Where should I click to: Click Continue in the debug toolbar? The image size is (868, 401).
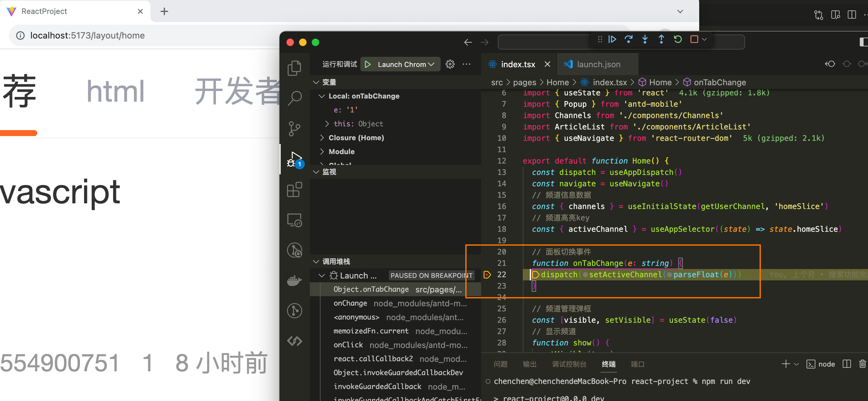pyautogui.click(x=612, y=39)
